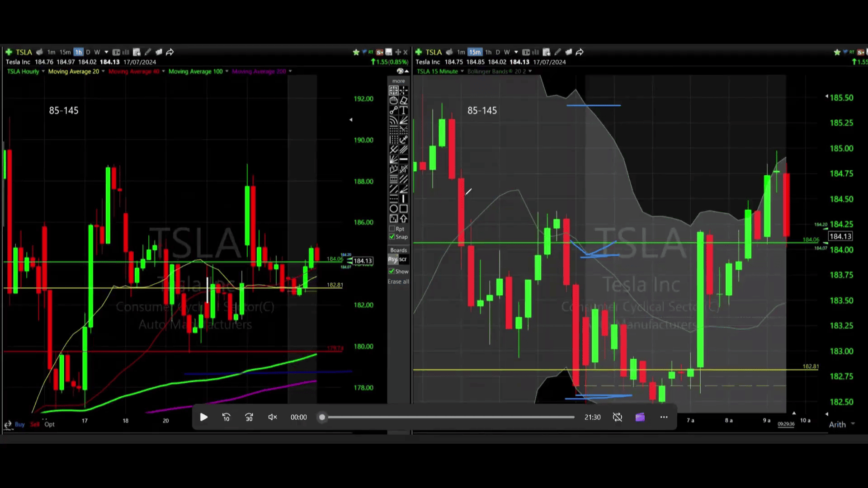Open the Arith scale dropdown
868x488 pixels.
(853, 424)
